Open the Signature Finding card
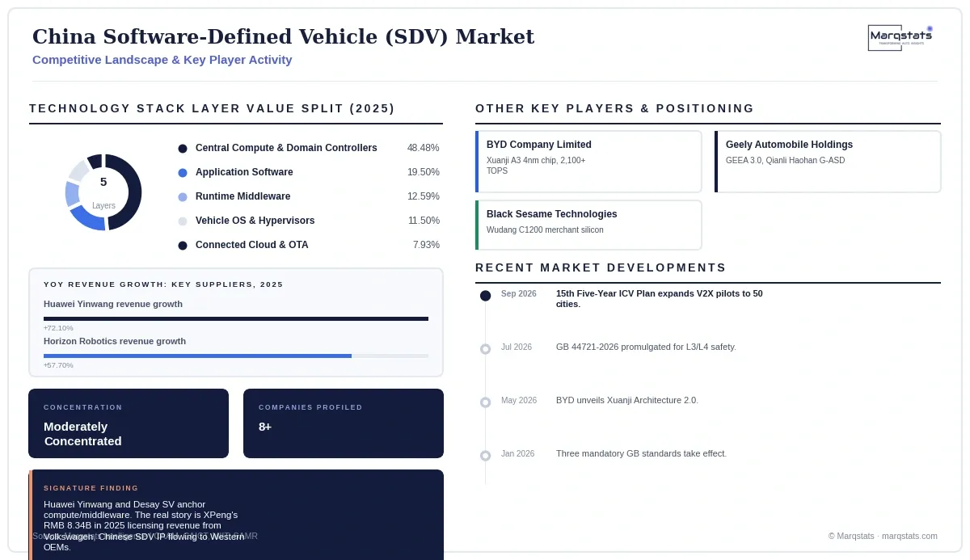Screen dimensions: 970x560 (236, 515)
